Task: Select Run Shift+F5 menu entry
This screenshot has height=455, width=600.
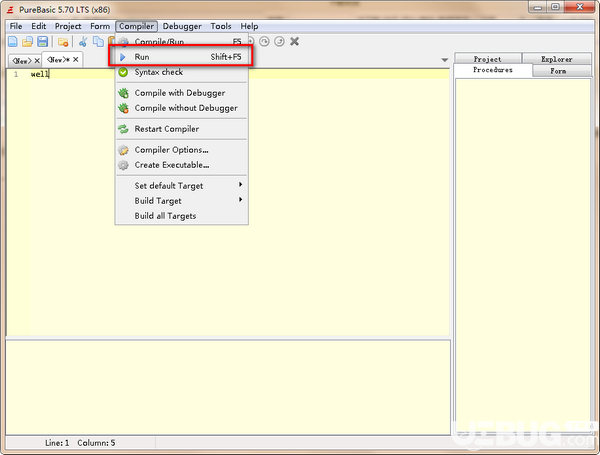Action: point(182,57)
